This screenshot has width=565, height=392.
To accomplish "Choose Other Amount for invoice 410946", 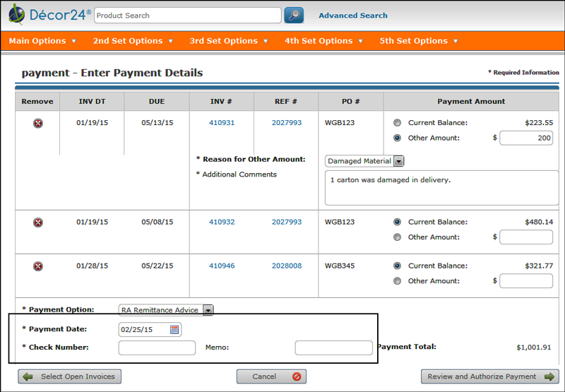I will click(398, 281).
